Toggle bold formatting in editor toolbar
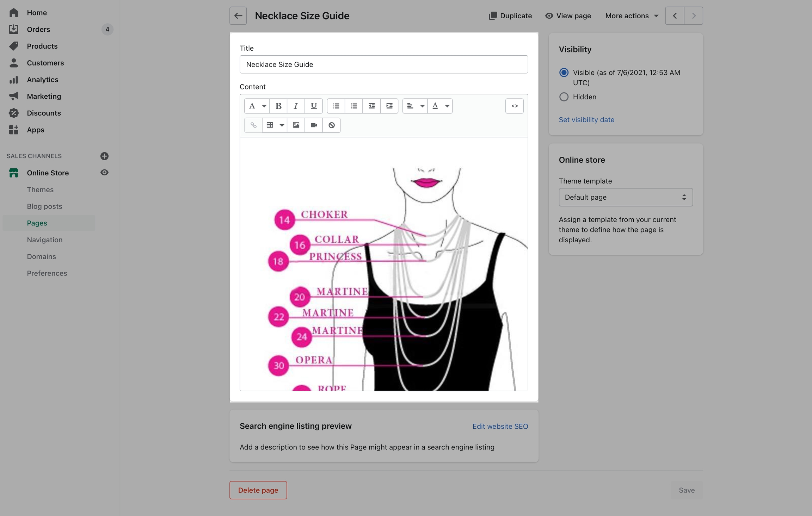The image size is (812, 516). tap(278, 106)
